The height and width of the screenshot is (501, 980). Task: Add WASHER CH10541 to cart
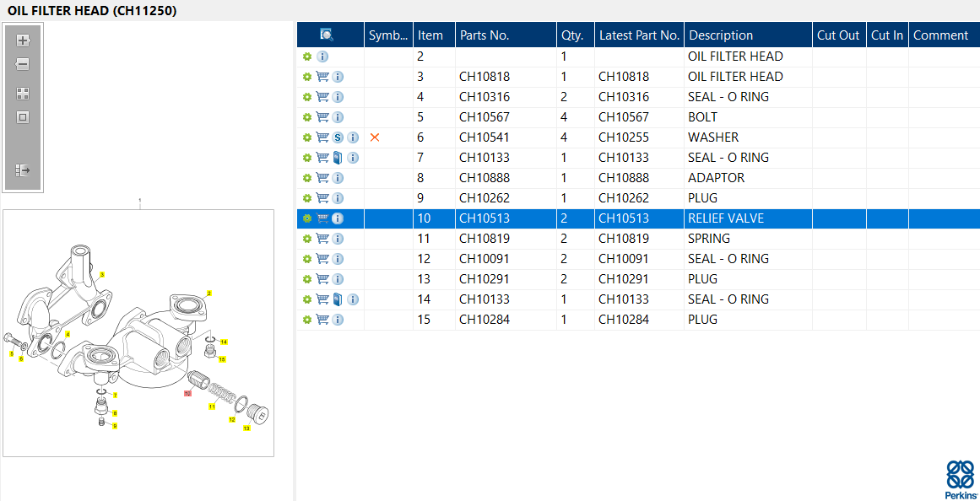pyautogui.click(x=322, y=137)
